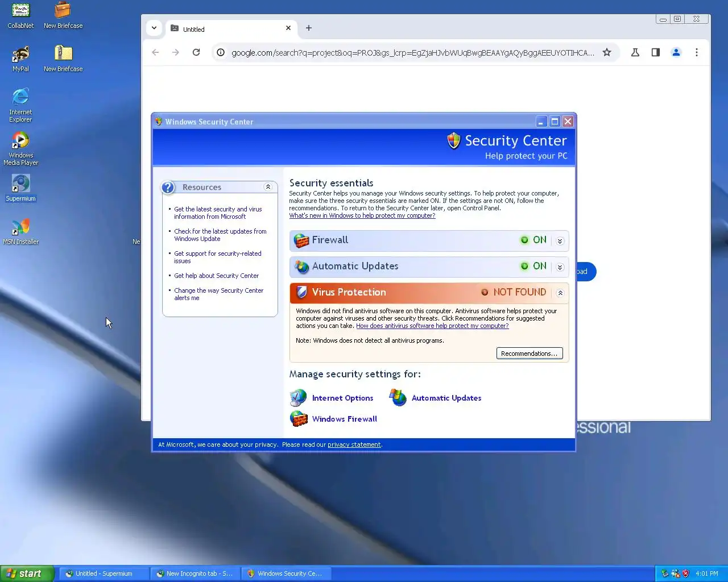
Task: Switch to New Incognito tab taskbar button
Action: coord(196,573)
